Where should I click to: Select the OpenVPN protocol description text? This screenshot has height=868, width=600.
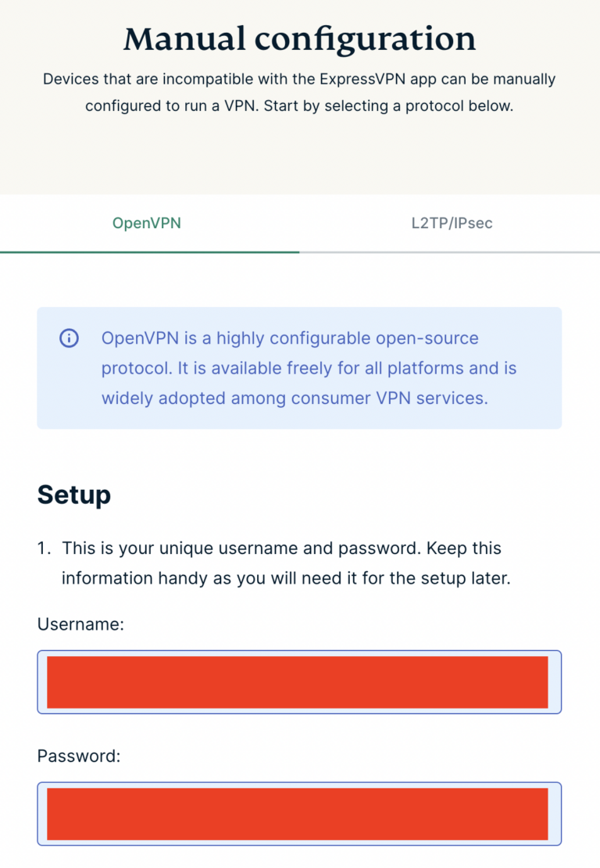[309, 368]
